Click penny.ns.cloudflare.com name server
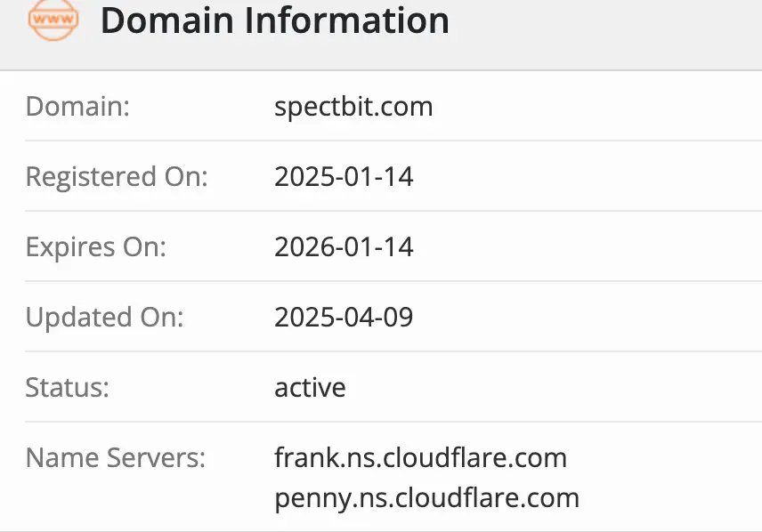762x532 pixels. 426,499
